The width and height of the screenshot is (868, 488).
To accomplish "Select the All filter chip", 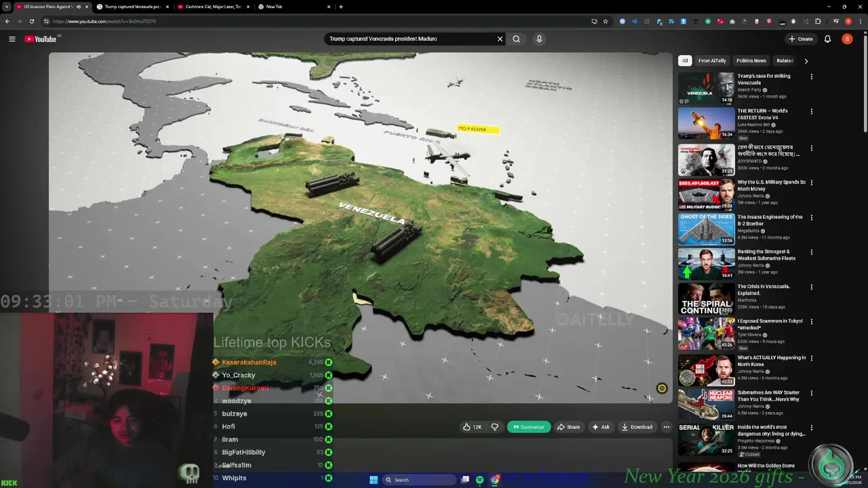I will click(685, 60).
